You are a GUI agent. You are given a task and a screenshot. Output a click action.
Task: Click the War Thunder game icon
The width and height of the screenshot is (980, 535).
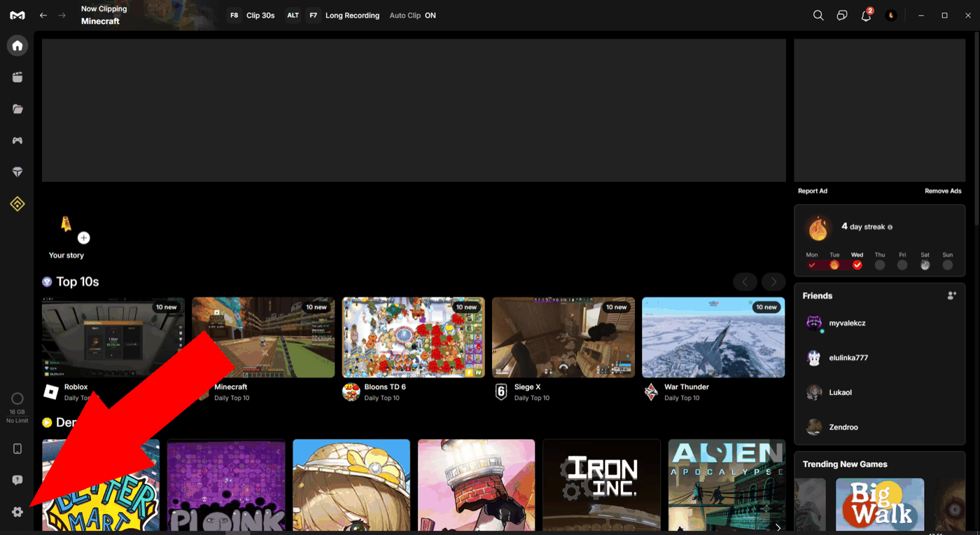(651, 392)
